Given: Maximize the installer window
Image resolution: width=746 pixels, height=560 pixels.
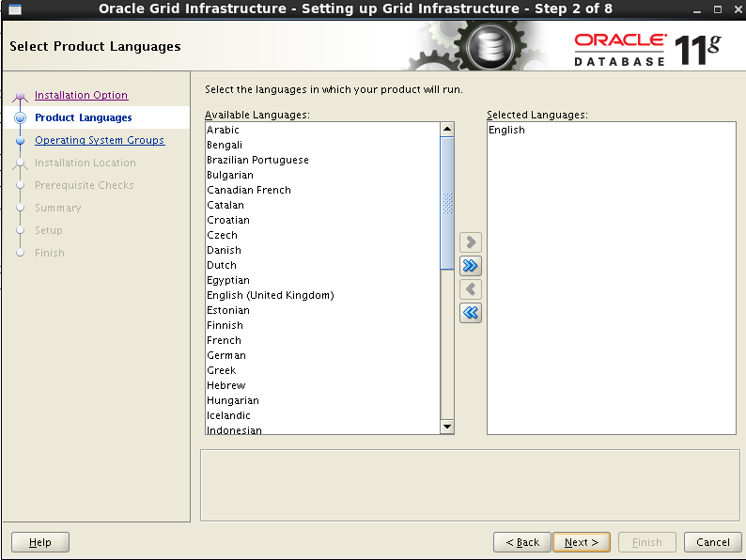Looking at the screenshot, I should (718, 9).
